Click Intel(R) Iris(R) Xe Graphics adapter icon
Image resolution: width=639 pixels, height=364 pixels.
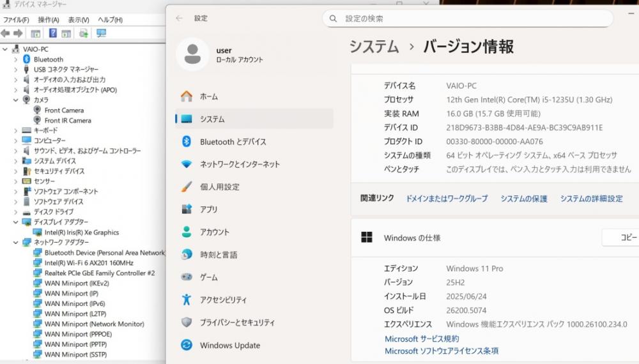click(x=37, y=232)
